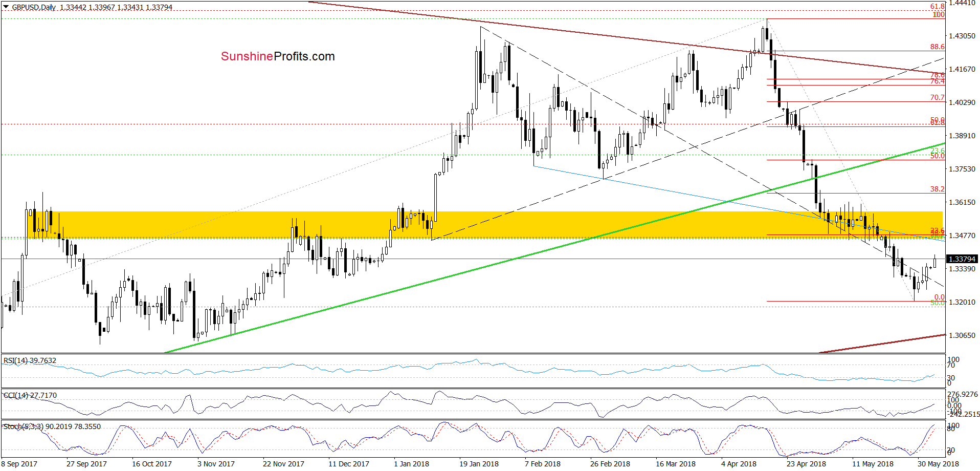980x471 pixels.
Task: Click the SunshineProfits.com label on chart
Action: click(x=278, y=56)
